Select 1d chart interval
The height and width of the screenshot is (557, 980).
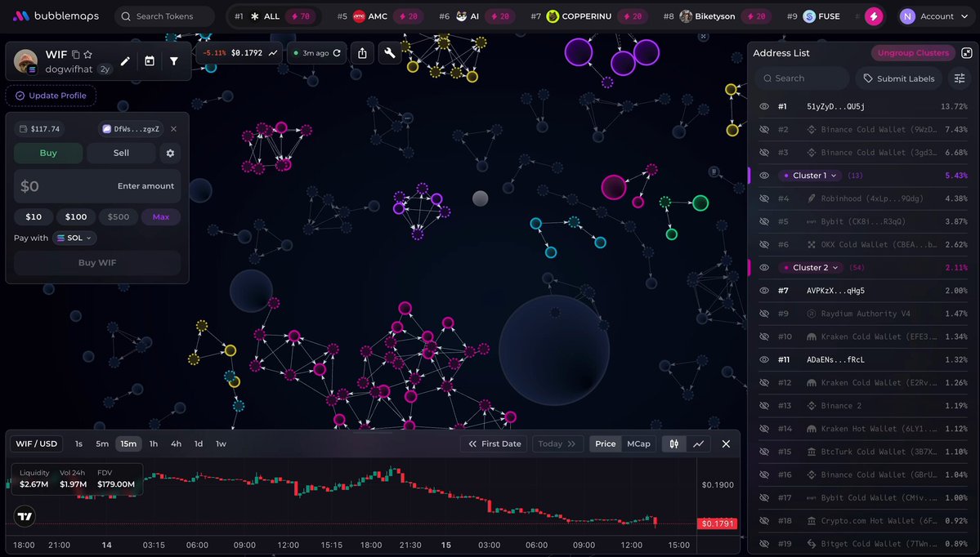(199, 444)
